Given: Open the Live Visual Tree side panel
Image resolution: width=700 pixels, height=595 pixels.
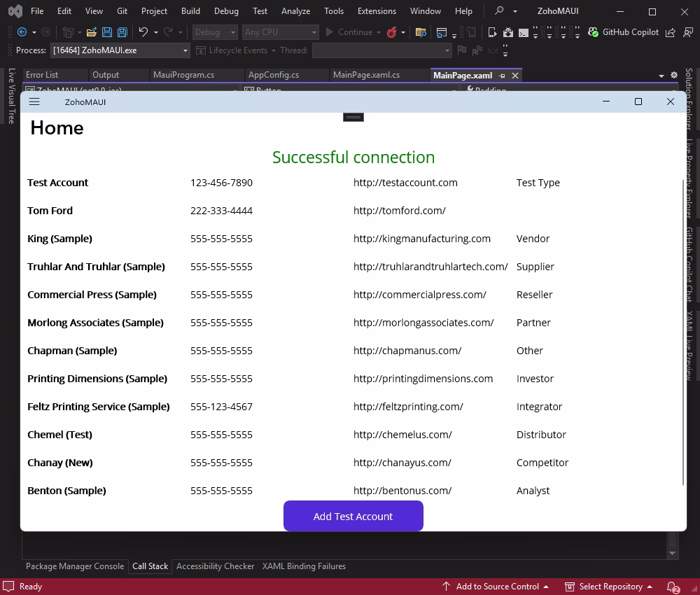Looking at the screenshot, I should coord(12,95).
